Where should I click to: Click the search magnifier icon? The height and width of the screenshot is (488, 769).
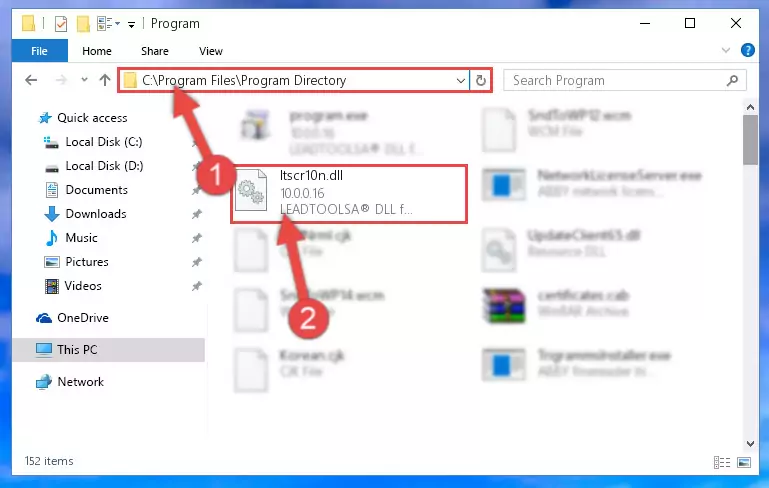[732, 80]
